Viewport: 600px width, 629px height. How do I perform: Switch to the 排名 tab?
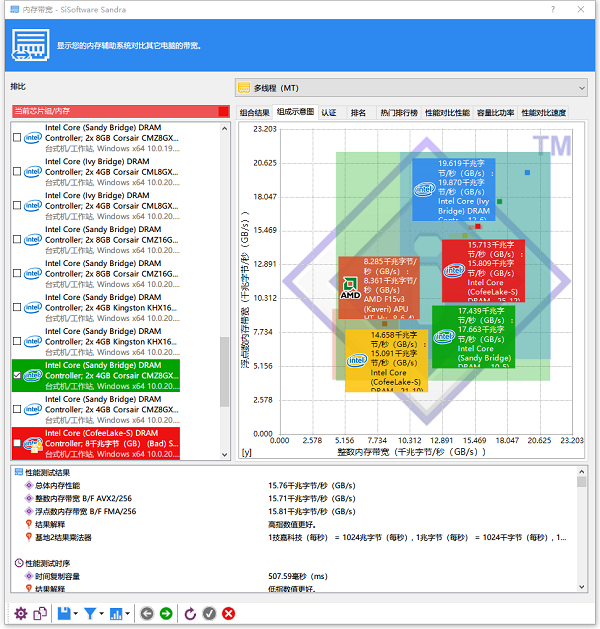[358, 113]
